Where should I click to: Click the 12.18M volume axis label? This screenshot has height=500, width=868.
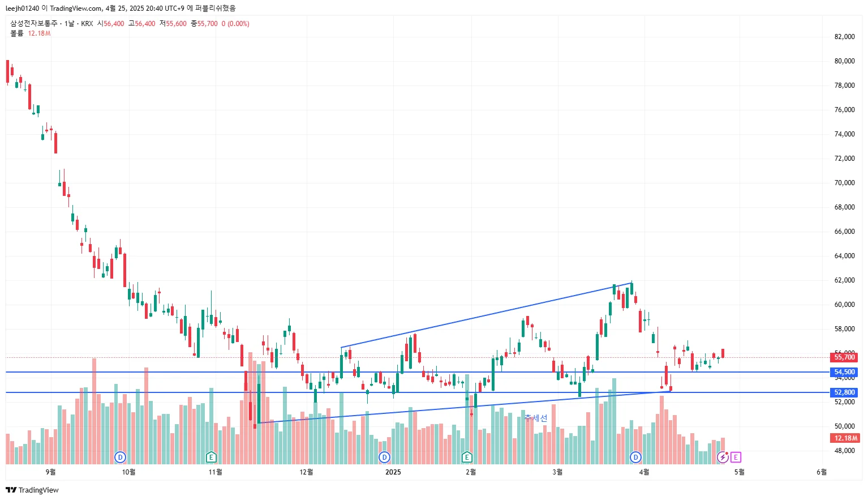pyautogui.click(x=845, y=438)
